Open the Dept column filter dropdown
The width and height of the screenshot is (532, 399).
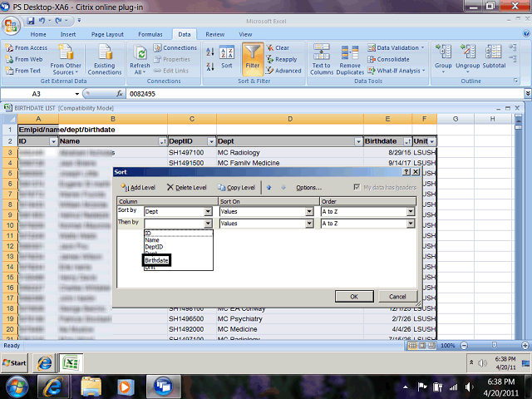pyautogui.click(x=358, y=141)
